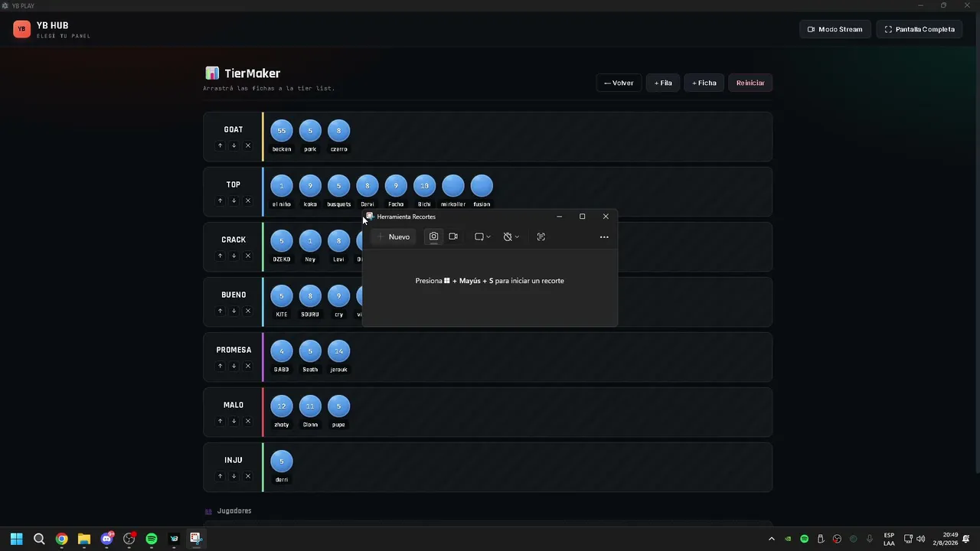The image size is (980, 551).
Task: Move the PROMESA tier up
Action: coord(220,366)
